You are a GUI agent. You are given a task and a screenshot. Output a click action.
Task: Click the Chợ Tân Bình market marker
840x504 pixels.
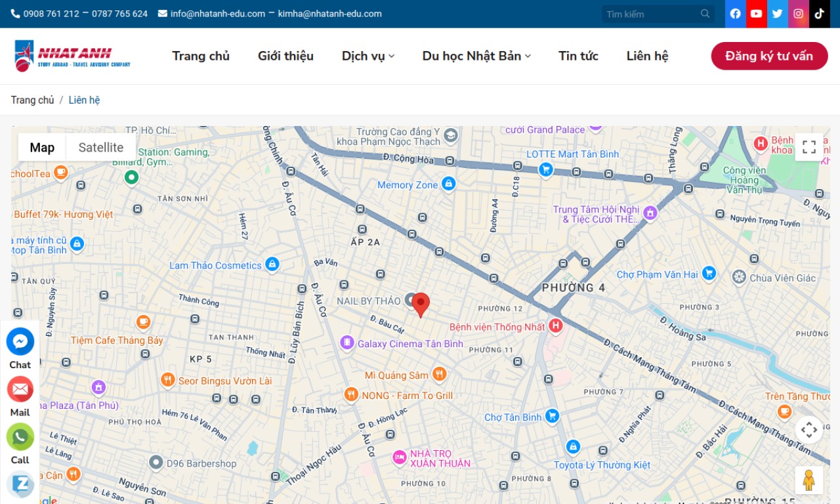point(553,416)
